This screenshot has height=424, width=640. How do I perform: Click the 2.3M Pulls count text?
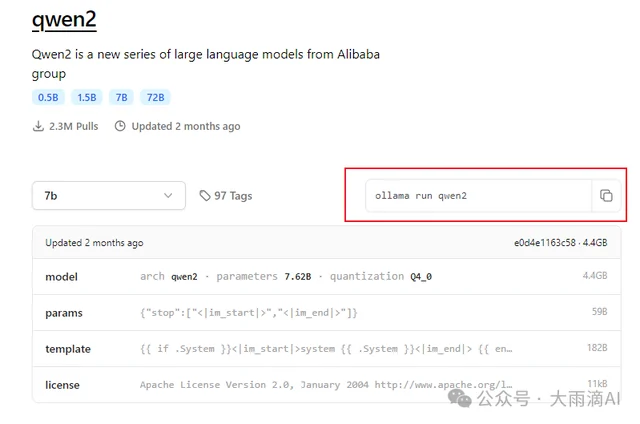[x=73, y=127]
